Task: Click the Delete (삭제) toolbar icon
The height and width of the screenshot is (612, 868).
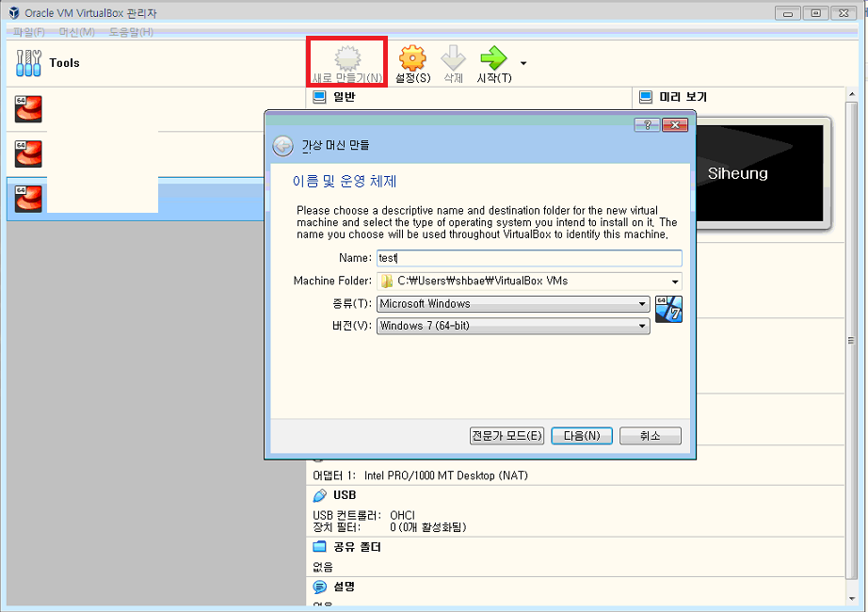Action: [454, 58]
